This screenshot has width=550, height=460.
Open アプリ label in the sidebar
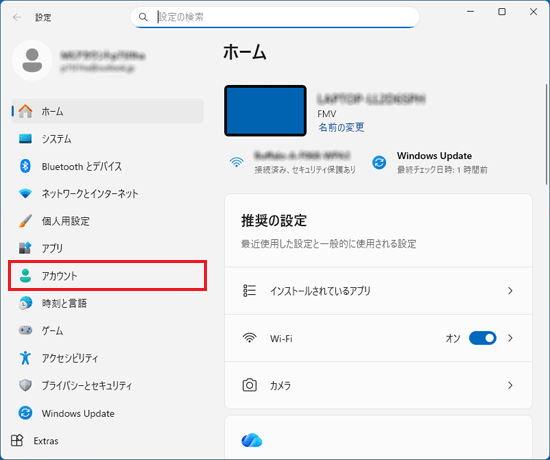click(x=52, y=248)
